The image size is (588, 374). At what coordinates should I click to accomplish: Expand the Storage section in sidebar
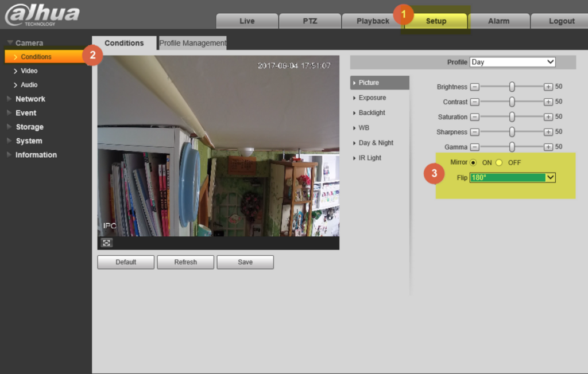[29, 127]
